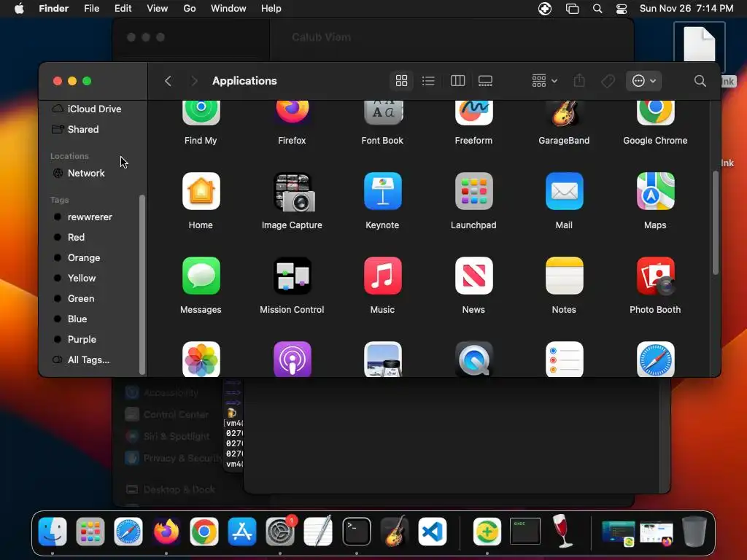Open the Group By dropdown
This screenshot has height=560, width=747.
click(544, 81)
